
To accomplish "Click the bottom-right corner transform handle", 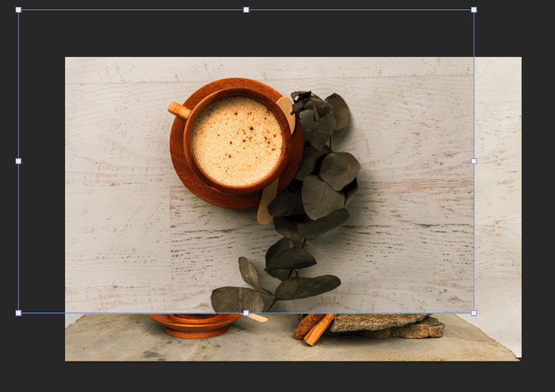I will tap(474, 313).
